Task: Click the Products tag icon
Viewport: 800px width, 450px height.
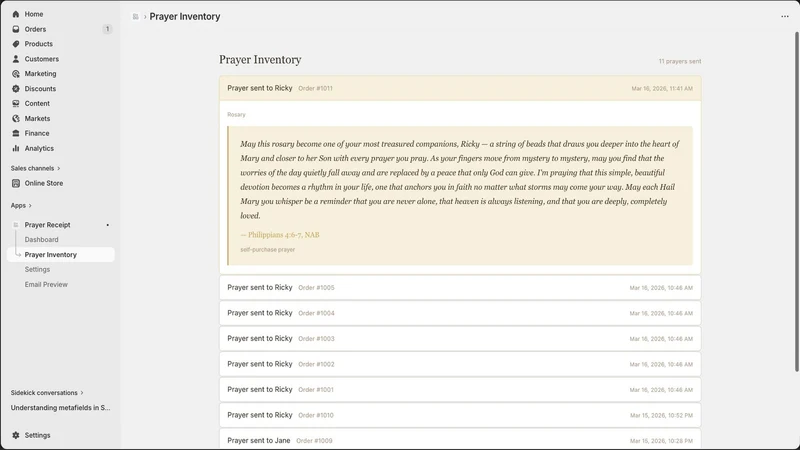Action: coord(16,44)
